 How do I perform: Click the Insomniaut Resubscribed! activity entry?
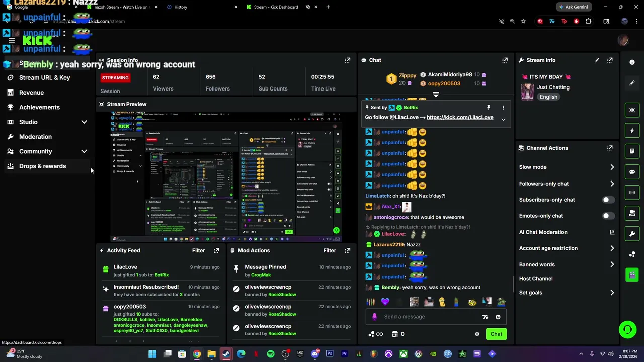point(160,291)
